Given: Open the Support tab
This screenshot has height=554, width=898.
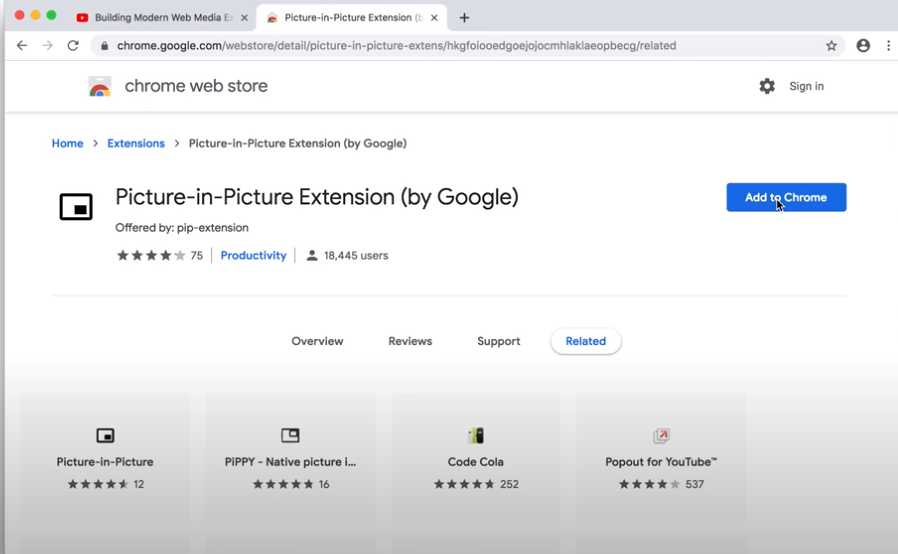Looking at the screenshot, I should (499, 341).
